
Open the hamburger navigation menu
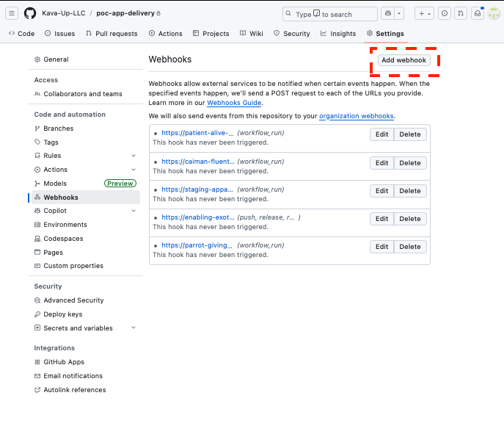pos(12,13)
